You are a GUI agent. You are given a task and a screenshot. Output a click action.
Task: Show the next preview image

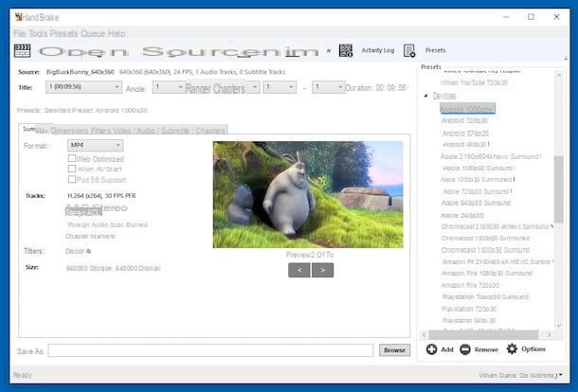point(322,270)
